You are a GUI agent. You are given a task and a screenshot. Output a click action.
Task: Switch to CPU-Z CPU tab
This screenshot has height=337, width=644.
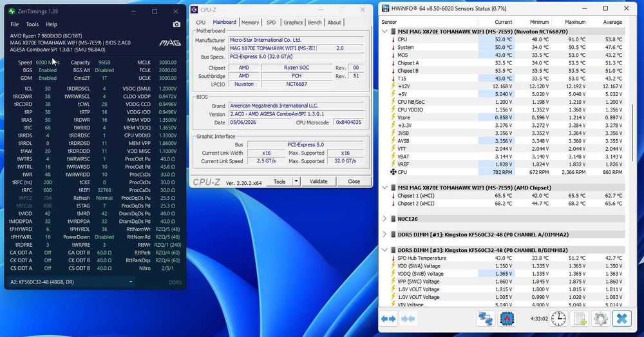pyautogui.click(x=201, y=23)
